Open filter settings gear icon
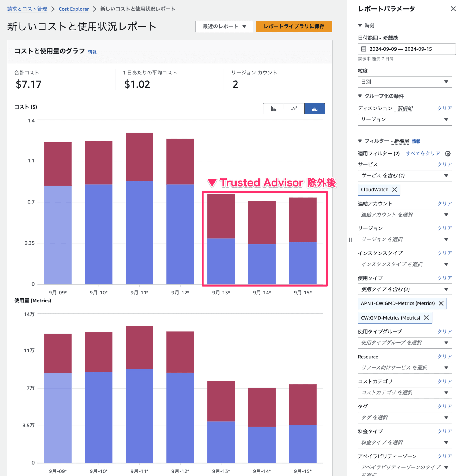The width and height of the screenshot is (464, 476). point(448,154)
